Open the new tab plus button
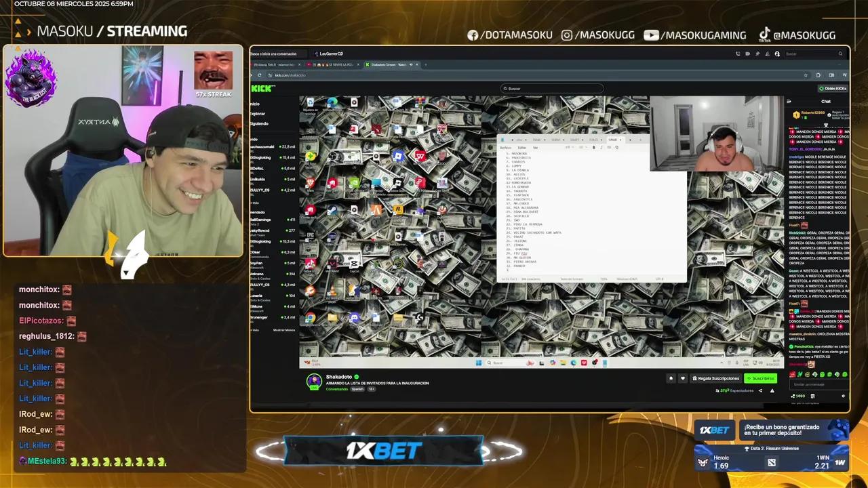 pos(425,64)
